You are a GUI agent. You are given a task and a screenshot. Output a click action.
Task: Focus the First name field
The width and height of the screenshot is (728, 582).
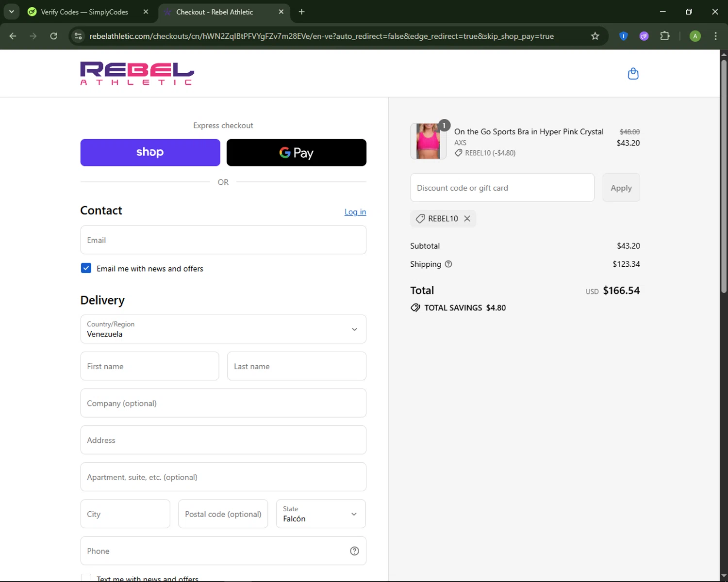pyautogui.click(x=150, y=366)
